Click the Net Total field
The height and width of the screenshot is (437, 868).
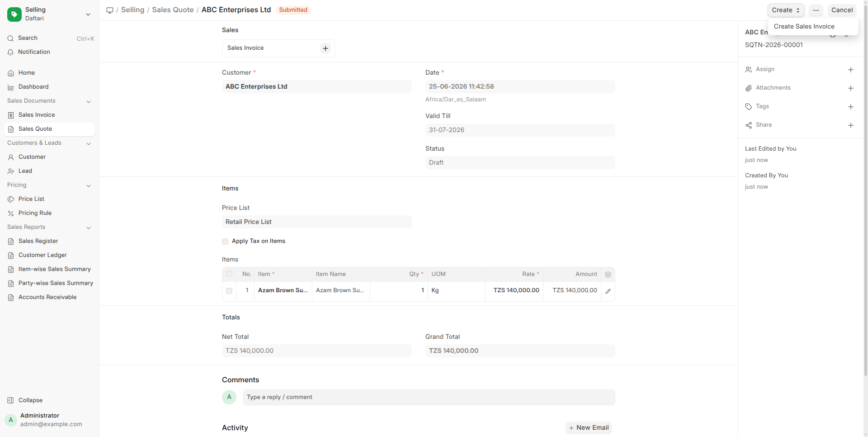(316, 351)
